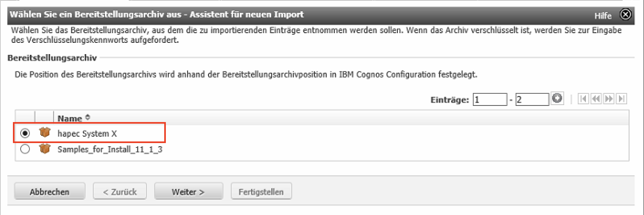Sort archives using Name column arrow

[x=88, y=118]
